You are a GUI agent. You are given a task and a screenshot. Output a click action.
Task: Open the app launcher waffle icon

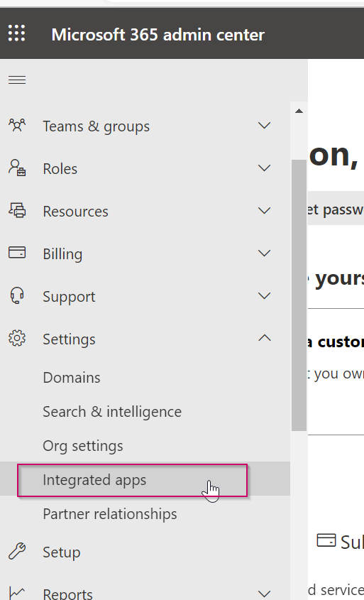[17, 33]
